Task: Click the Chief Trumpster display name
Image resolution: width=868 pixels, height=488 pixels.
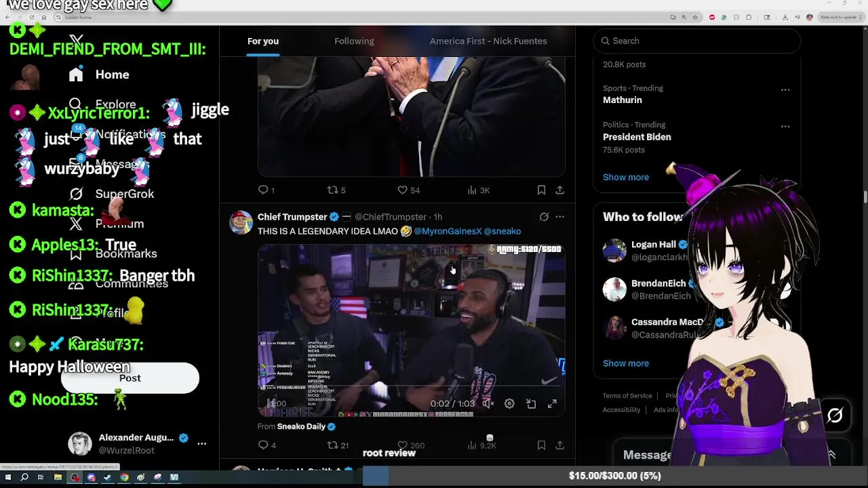Action: click(x=292, y=217)
